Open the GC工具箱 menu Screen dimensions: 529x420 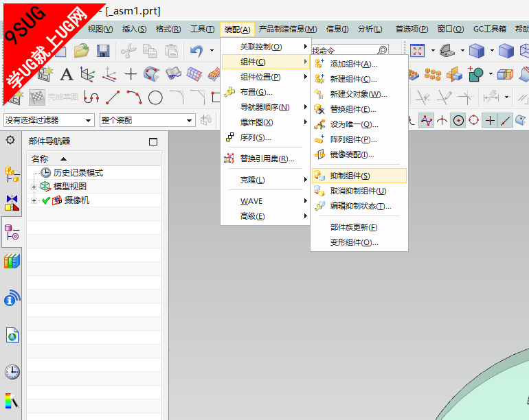click(490, 29)
